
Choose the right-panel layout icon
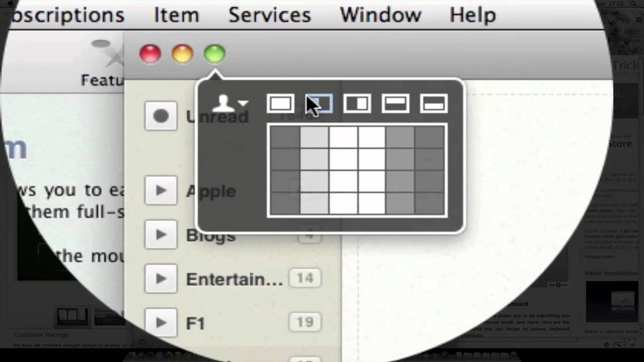click(357, 104)
